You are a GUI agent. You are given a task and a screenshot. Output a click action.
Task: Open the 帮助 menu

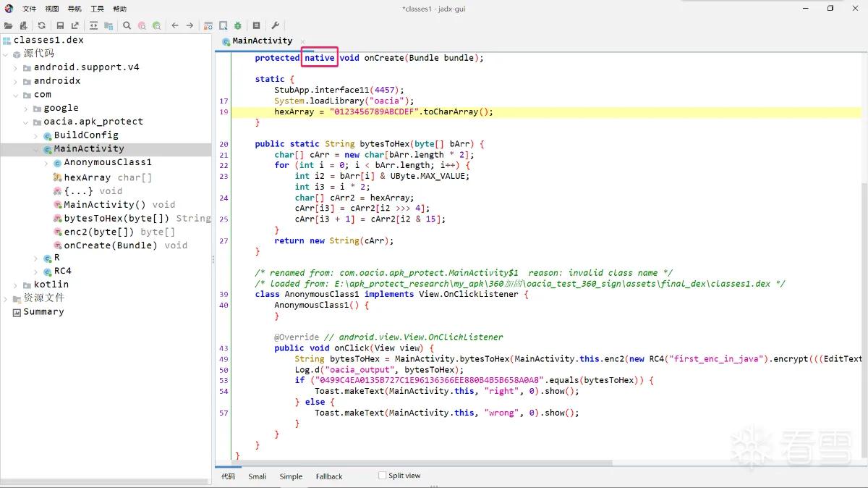point(119,9)
